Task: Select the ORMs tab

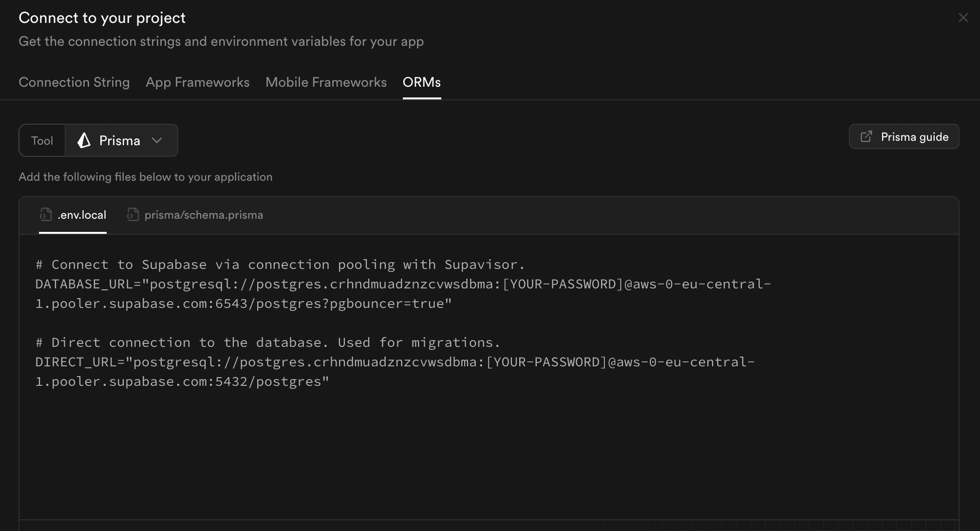Action: coord(422,82)
